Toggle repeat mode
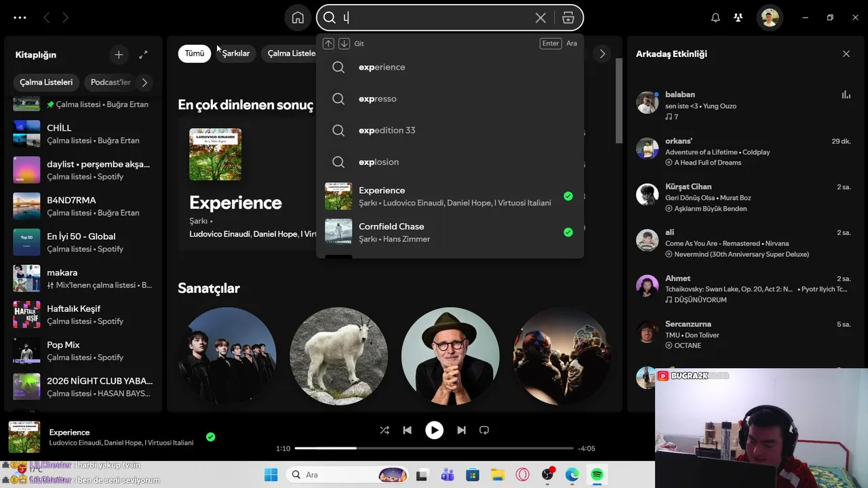Image resolution: width=868 pixels, height=488 pixels. coord(484,430)
